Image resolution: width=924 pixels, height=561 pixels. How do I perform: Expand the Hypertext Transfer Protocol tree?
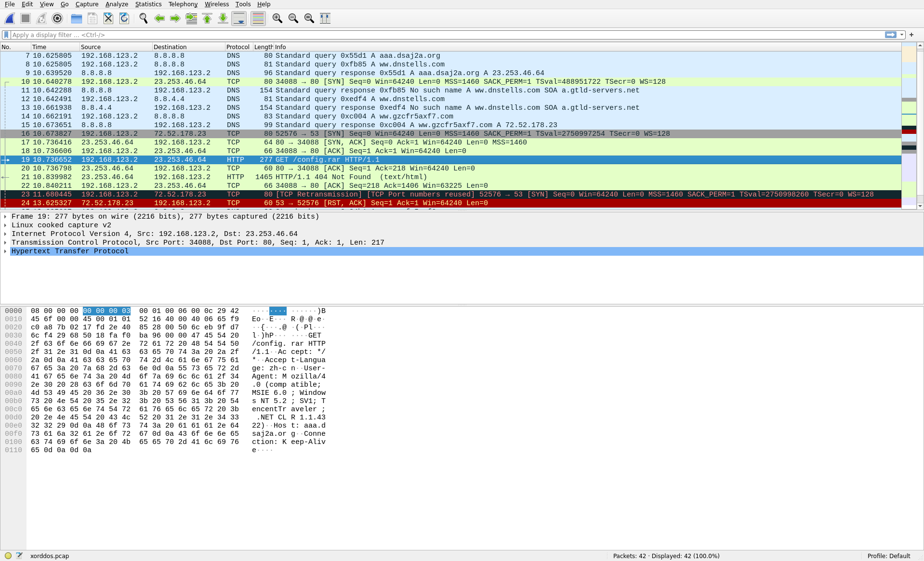[x=5, y=251]
